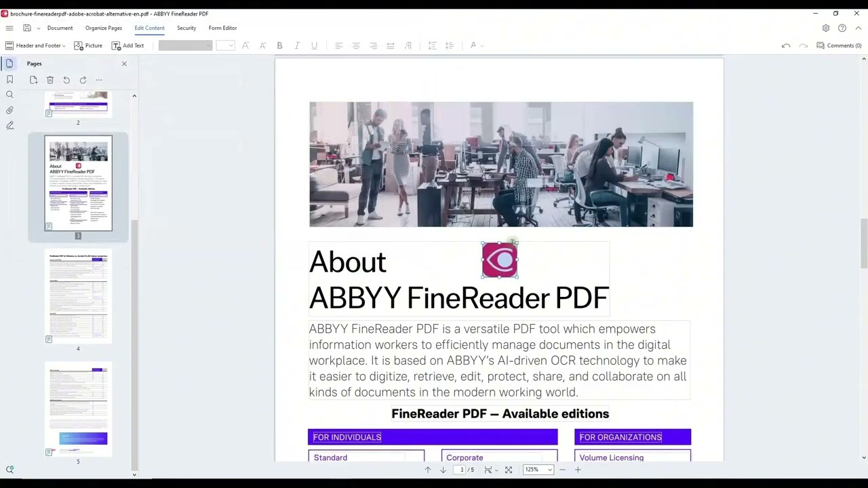This screenshot has height=488, width=868.
Task: Open the Security tab
Action: pyautogui.click(x=186, y=28)
